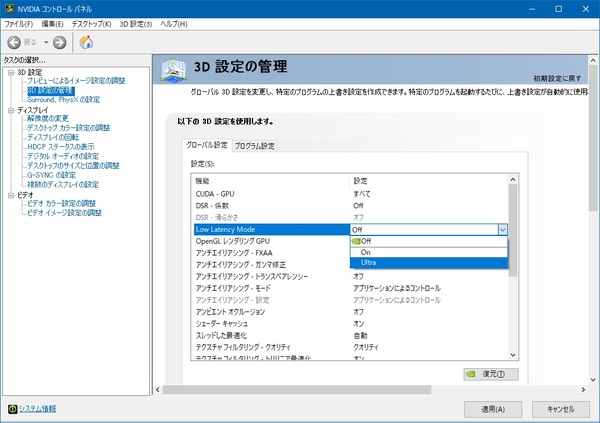The width and height of the screenshot is (600, 423).
Task: Select the Low Latency Mode row label
Action: click(x=225, y=229)
